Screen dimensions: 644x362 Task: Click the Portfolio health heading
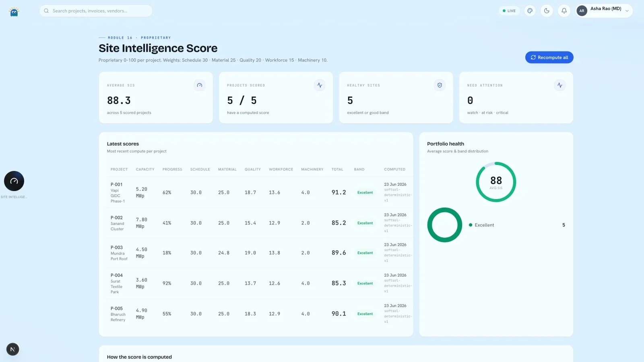(x=446, y=144)
